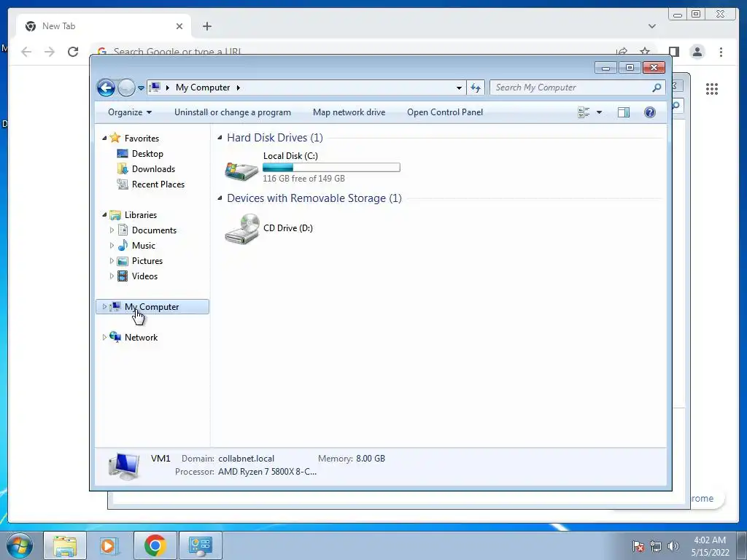Expand address bar arrow after My Computer

click(x=239, y=87)
